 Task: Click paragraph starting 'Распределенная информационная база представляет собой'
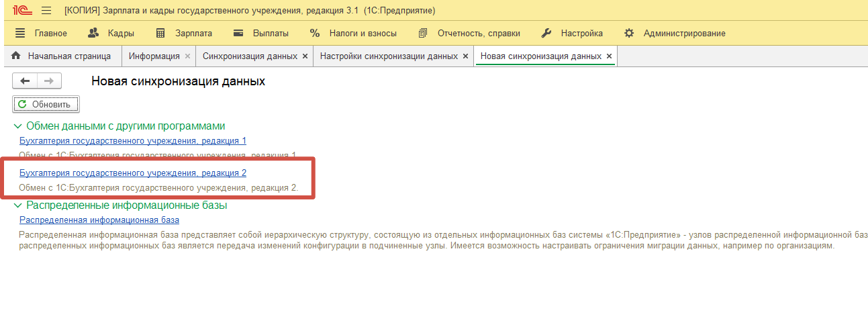click(443, 240)
